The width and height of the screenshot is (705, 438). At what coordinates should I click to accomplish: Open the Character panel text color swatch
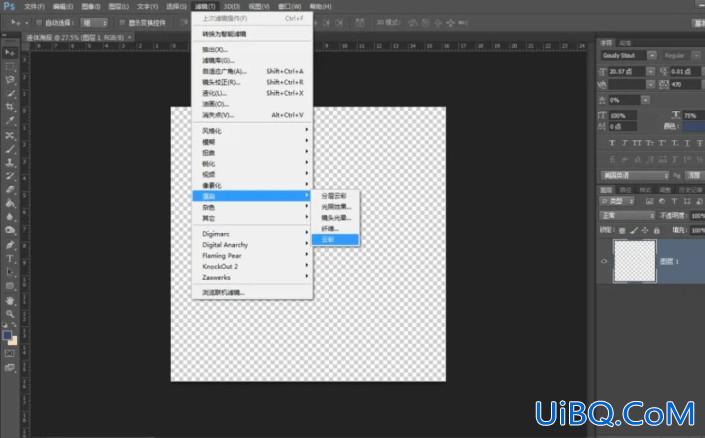(x=694, y=126)
